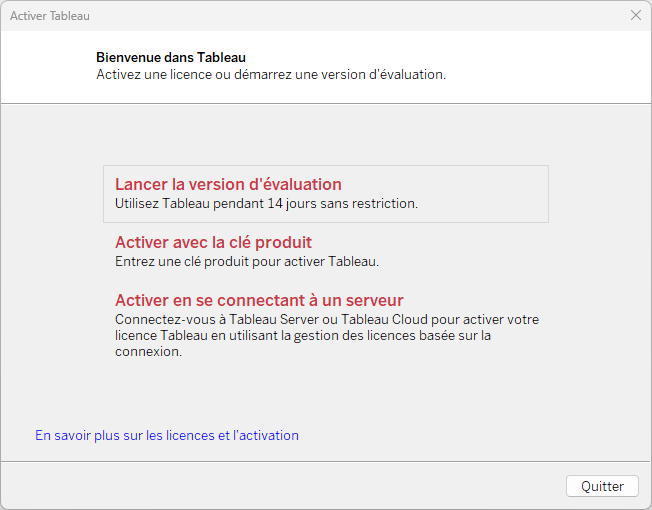Click the word activation in the blue link
The width and height of the screenshot is (652, 510).
[269, 435]
